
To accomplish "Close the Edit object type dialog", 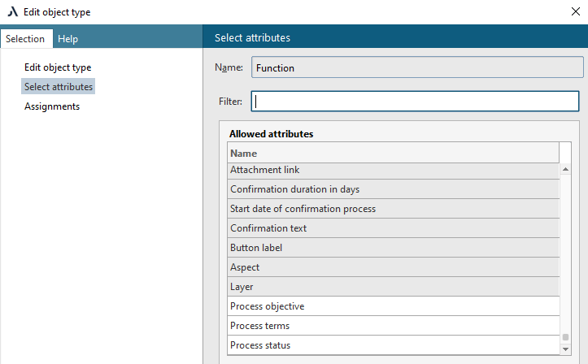I will tap(576, 12).
